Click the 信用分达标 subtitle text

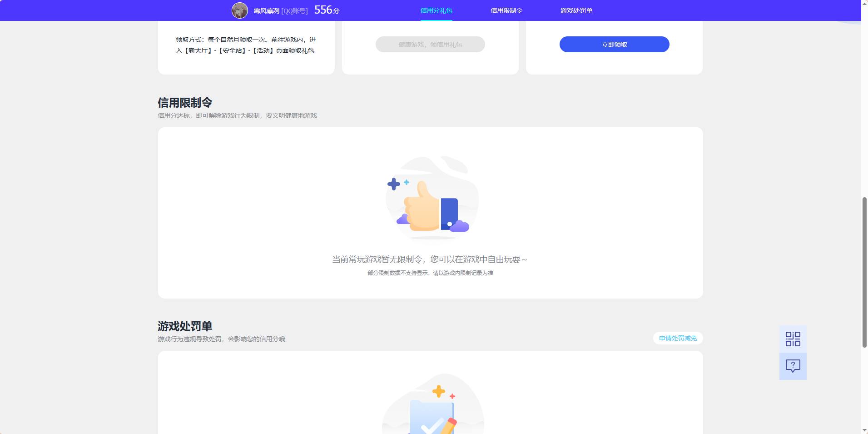[x=237, y=115]
